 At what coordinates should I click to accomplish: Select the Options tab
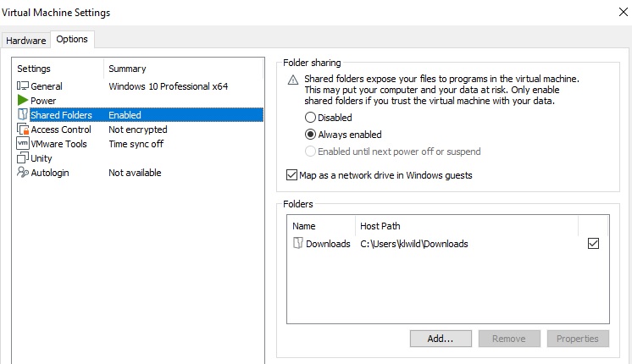pos(72,40)
